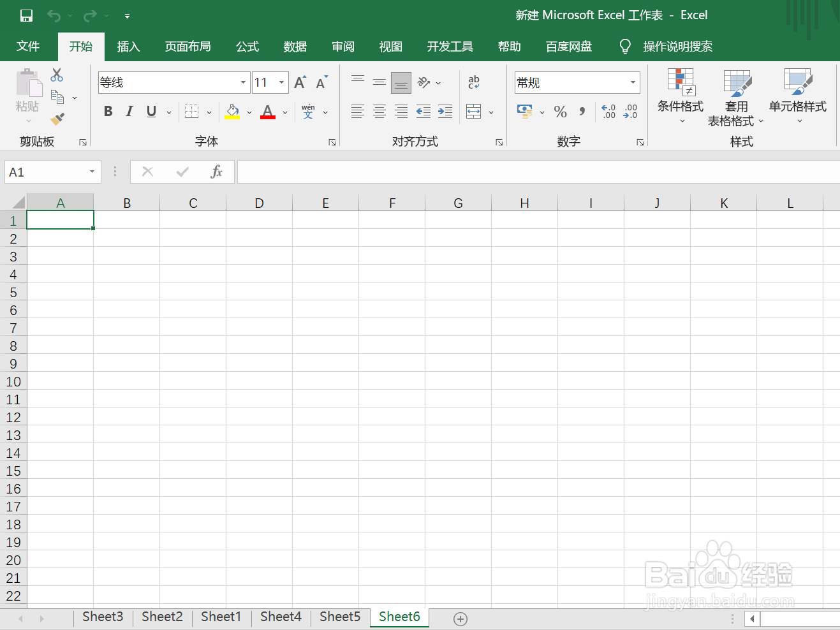Apply the red font color
This screenshot has height=630, width=840.
268,112
